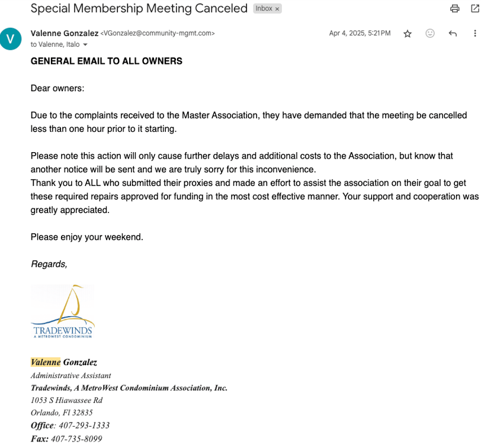This screenshot has width=481, height=448.
Task: Add an emoji reaction to email
Action: (x=430, y=33)
